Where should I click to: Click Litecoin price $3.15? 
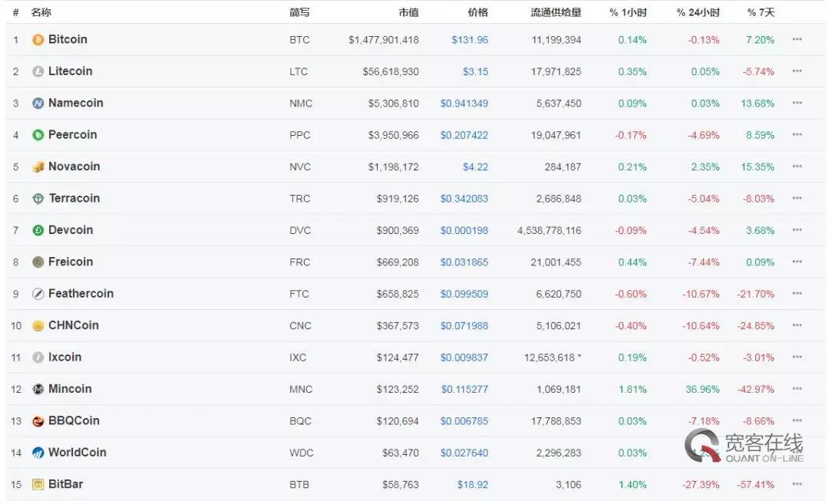point(475,72)
